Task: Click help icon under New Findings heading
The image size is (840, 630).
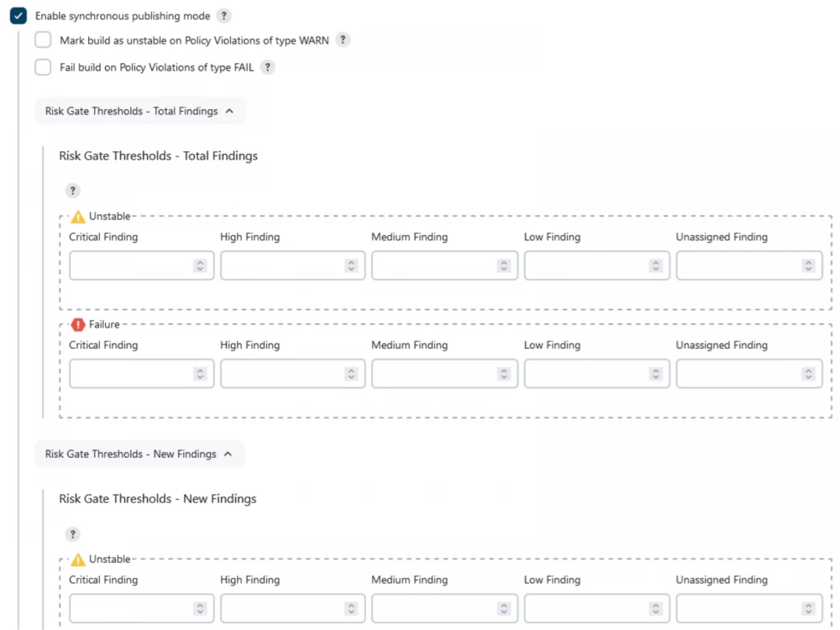Action: pos(73,534)
